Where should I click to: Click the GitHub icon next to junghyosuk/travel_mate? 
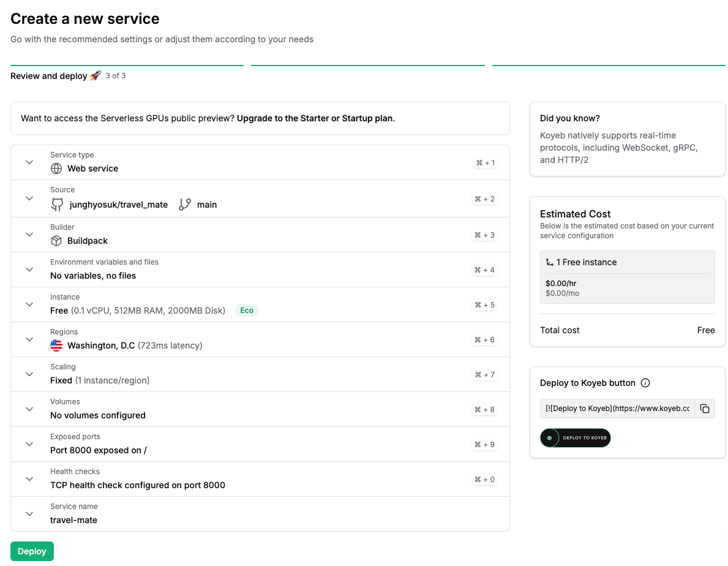tap(57, 205)
